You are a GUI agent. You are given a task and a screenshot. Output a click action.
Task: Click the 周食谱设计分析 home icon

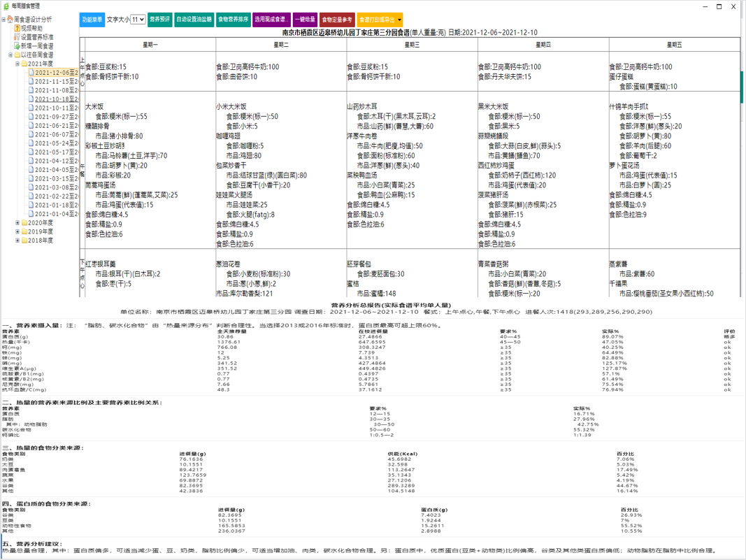[x=10, y=20]
